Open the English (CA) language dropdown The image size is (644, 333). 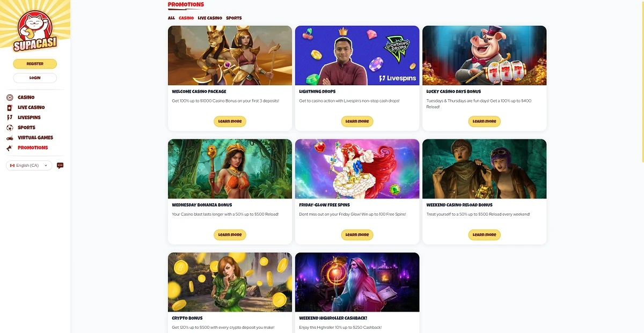click(29, 166)
